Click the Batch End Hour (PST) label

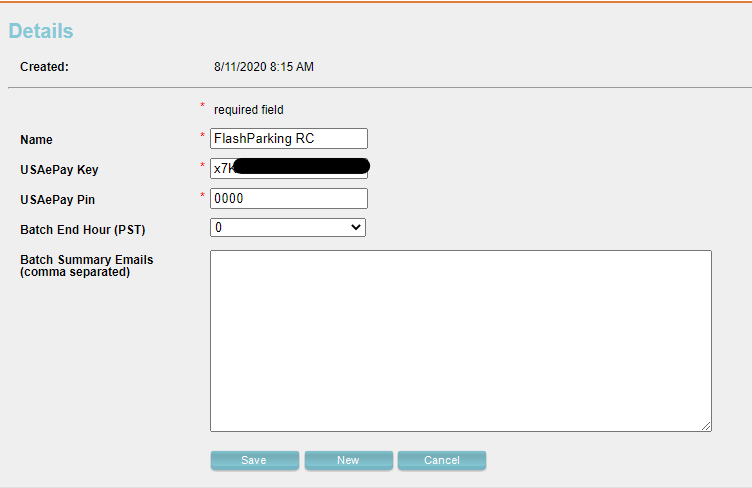tap(82, 230)
